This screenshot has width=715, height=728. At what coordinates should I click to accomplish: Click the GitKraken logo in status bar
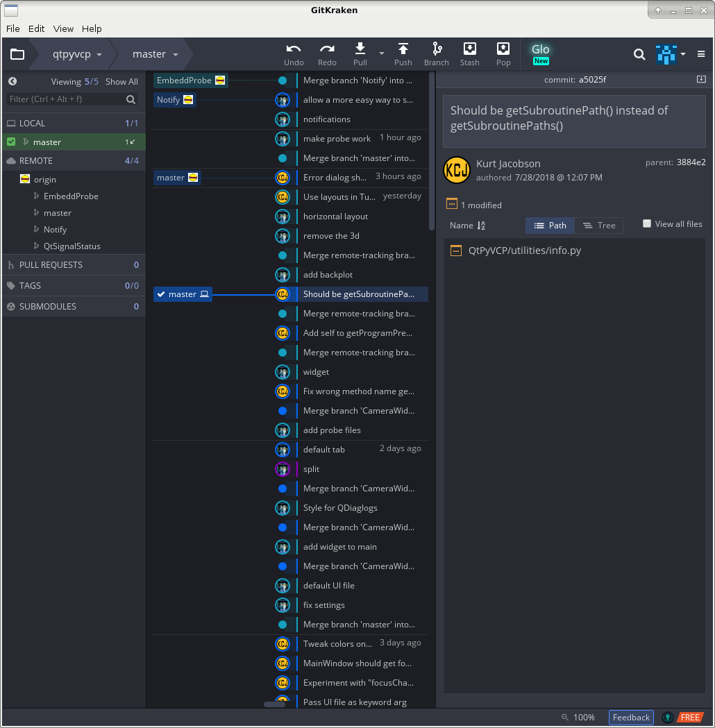pos(668,718)
